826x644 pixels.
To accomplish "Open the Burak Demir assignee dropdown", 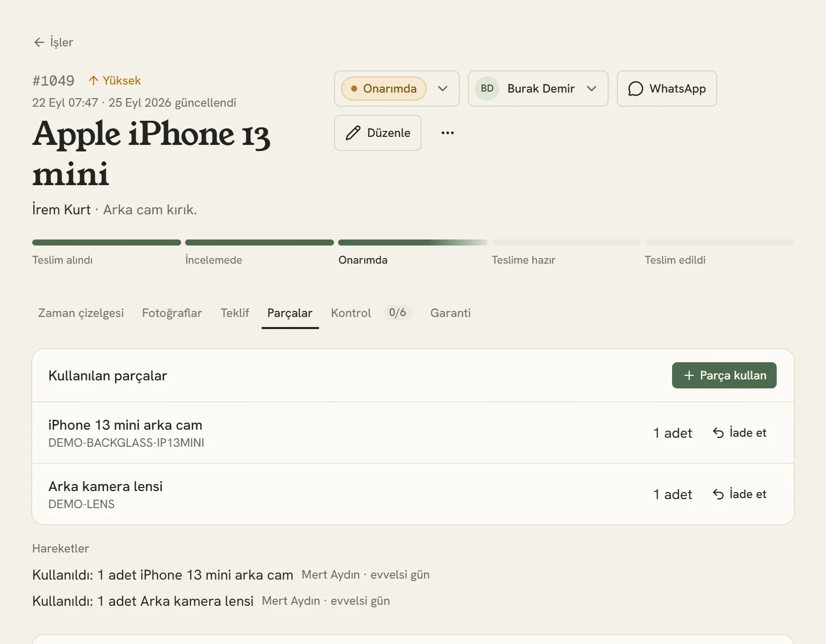I will pyautogui.click(x=538, y=89).
